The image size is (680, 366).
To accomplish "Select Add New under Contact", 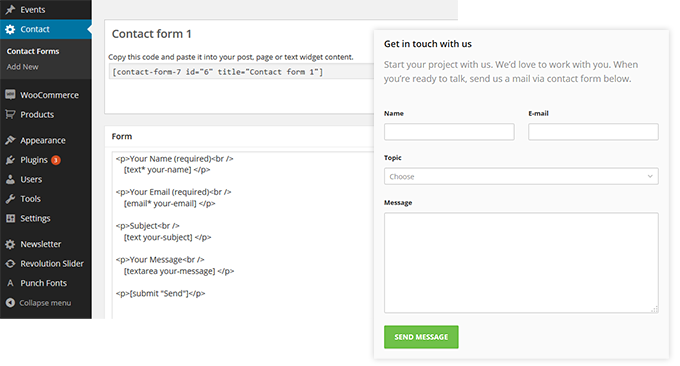I will click(x=23, y=67).
